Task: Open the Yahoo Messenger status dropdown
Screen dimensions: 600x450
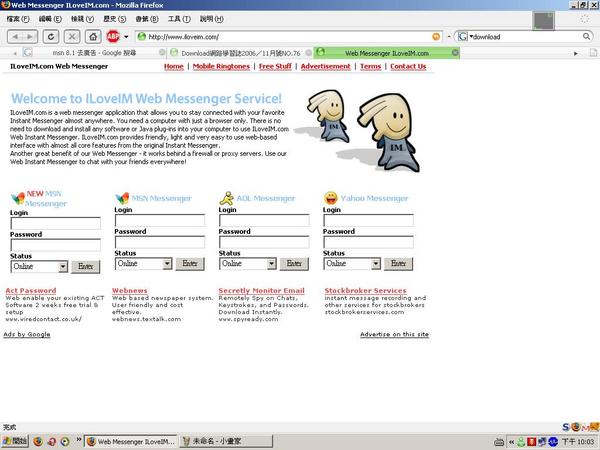Action: [x=352, y=264]
